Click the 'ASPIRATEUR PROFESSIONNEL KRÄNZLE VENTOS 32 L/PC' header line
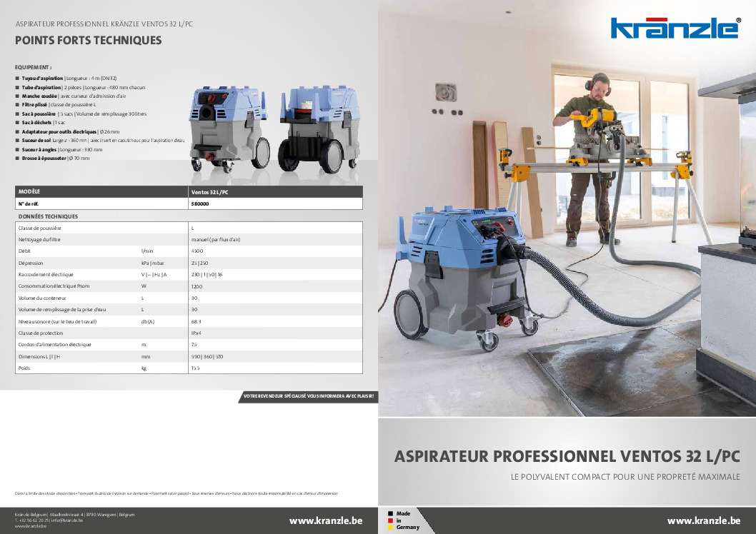 [x=104, y=24]
